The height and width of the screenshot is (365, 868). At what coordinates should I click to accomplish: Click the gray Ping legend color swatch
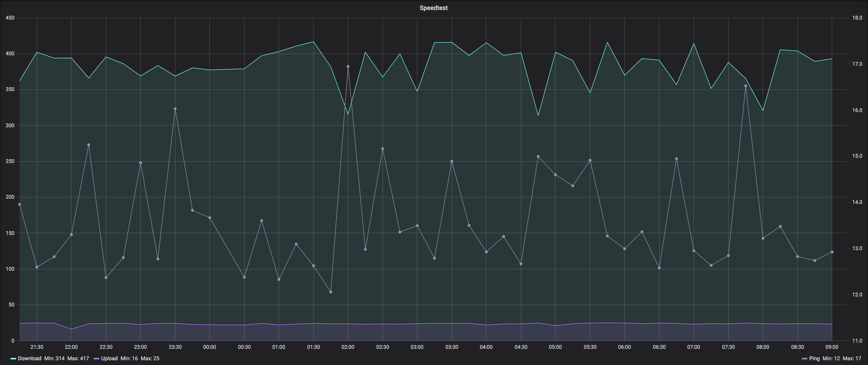[x=804, y=359]
